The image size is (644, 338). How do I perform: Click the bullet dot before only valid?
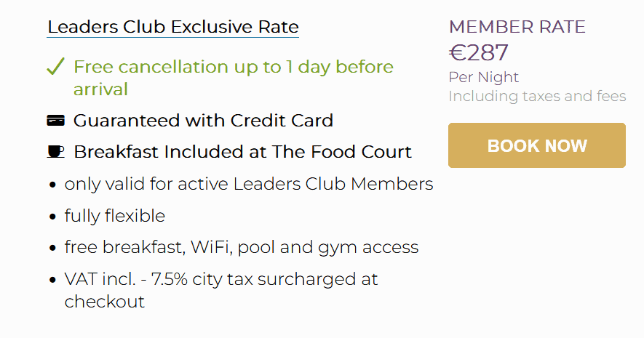coord(53,185)
